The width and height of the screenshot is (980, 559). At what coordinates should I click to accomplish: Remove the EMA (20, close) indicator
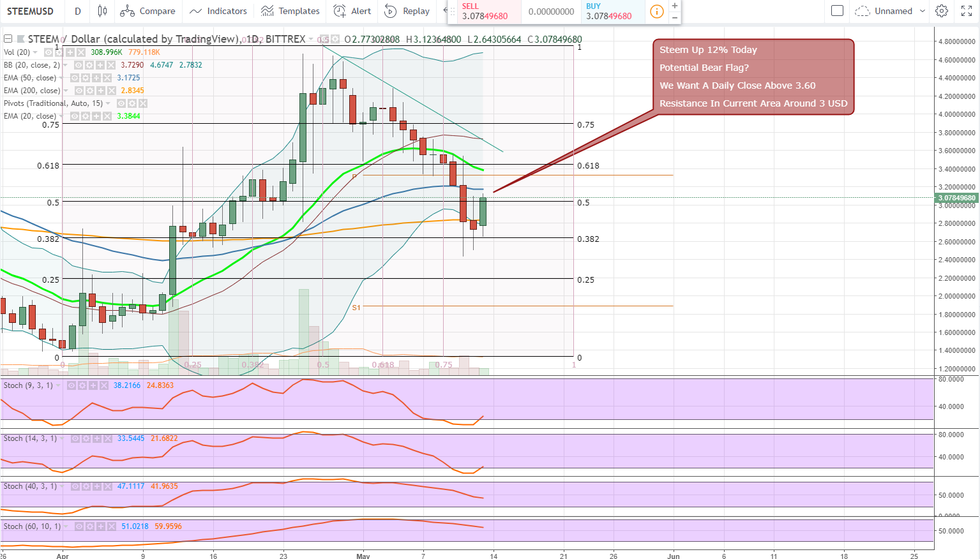pos(107,116)
